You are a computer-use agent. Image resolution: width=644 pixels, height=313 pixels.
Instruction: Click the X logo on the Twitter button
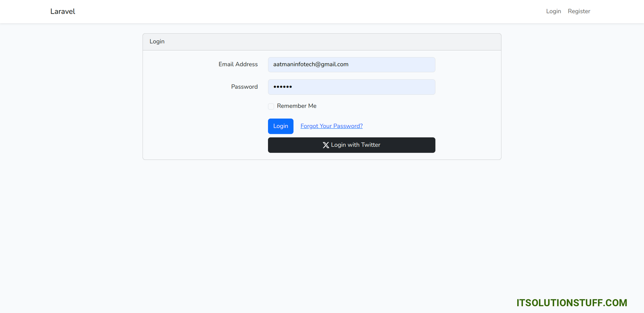point(326,145)
